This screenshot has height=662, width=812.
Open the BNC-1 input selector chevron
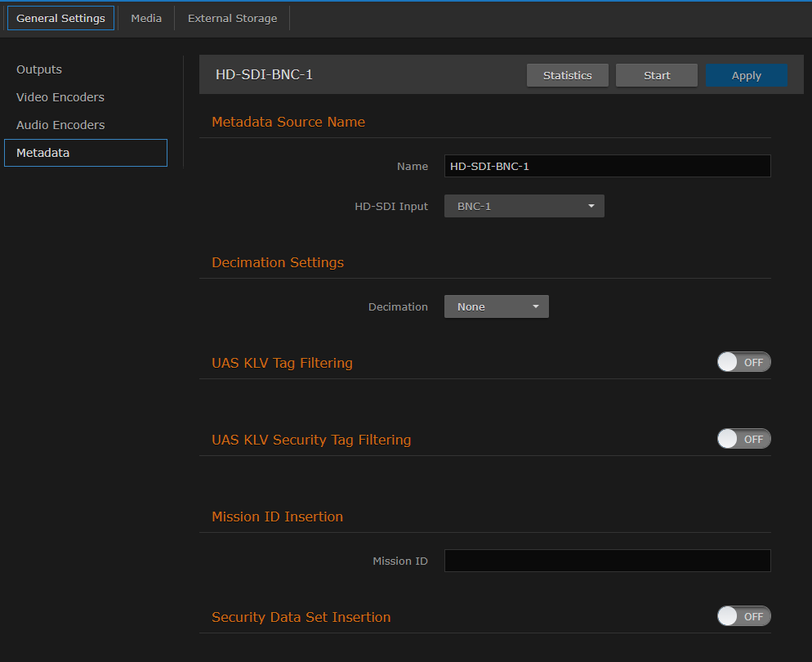591,206
